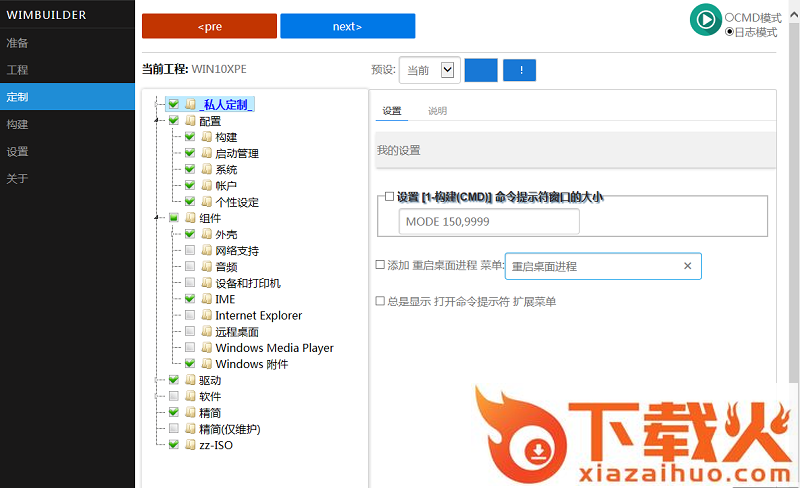Image resolution: width=800 pixels, height=488 pixels.
Task: Click folder icon next to 软件
Action: point(190,396)
